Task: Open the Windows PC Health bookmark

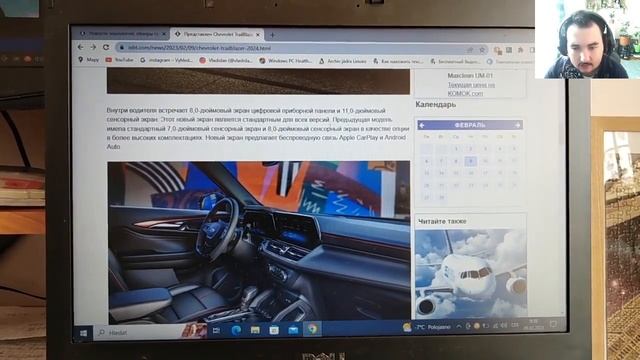Action: pos(285,60)
